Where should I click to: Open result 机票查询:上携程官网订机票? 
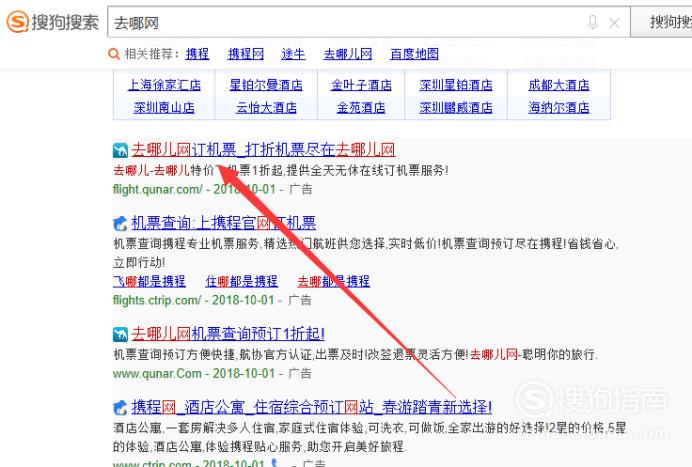point(224,223)
